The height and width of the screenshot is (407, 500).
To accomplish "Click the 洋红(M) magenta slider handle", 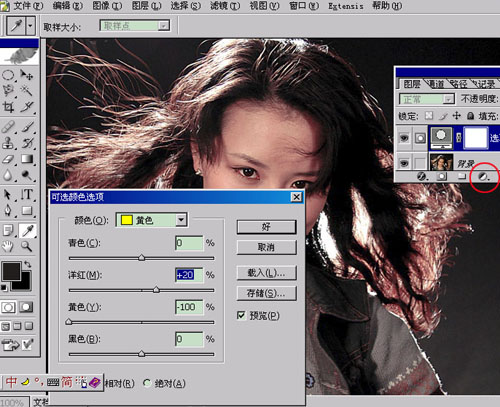I will [x=156, y=289].
